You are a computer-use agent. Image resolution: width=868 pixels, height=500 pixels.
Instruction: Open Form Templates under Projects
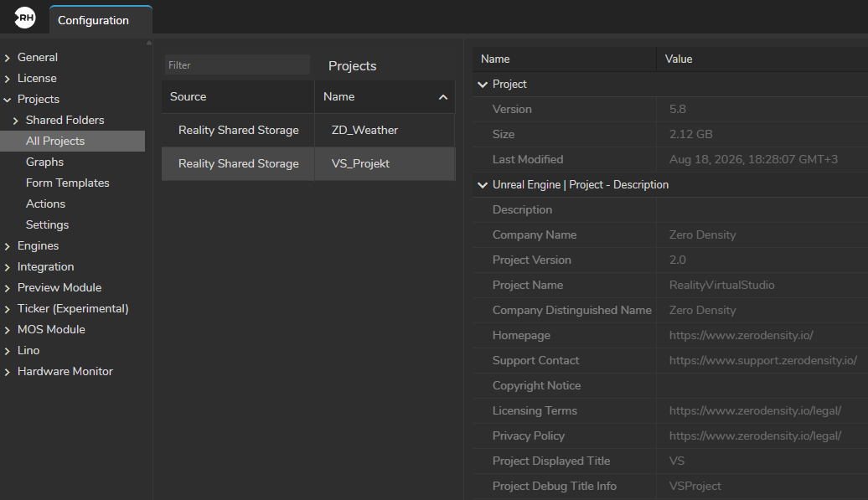(68, 183)
